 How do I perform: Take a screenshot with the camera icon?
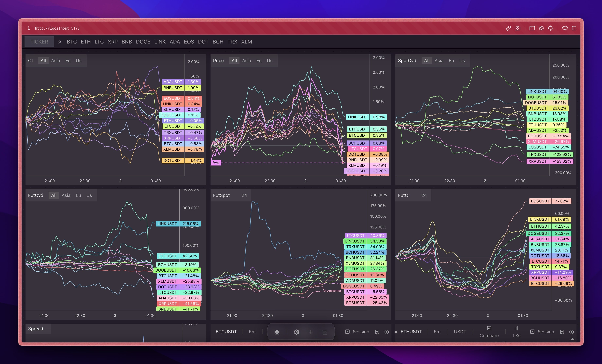[x=517, y=28]
